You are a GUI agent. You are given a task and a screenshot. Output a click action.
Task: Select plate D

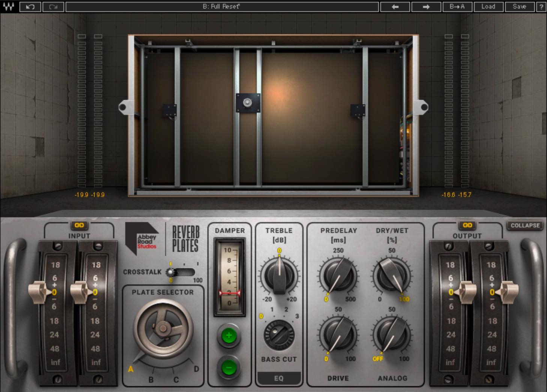[x=196, y=369]
